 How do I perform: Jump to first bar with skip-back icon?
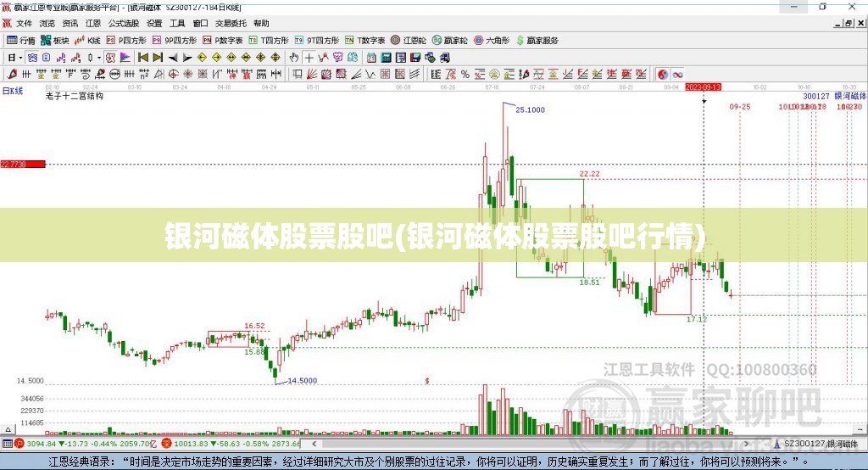142,58
